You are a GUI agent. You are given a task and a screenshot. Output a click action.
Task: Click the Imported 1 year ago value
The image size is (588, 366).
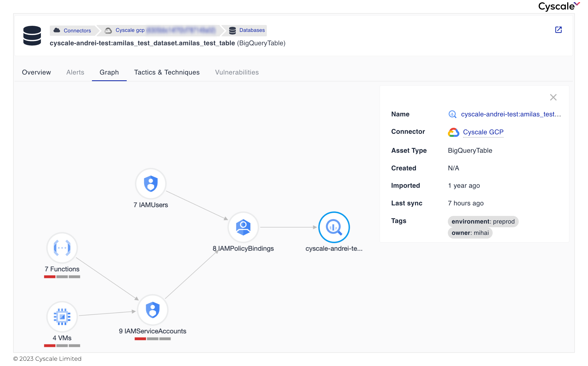[x=464, y=186]
